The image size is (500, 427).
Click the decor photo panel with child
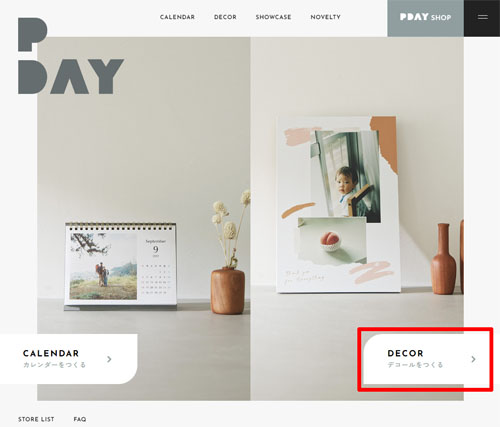point(337,205)
